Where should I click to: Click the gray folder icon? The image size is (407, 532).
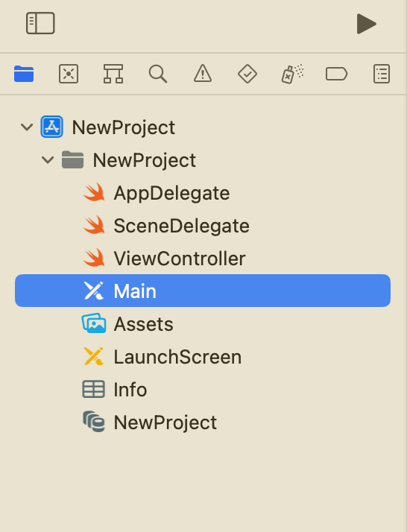(x=72, y=159)
